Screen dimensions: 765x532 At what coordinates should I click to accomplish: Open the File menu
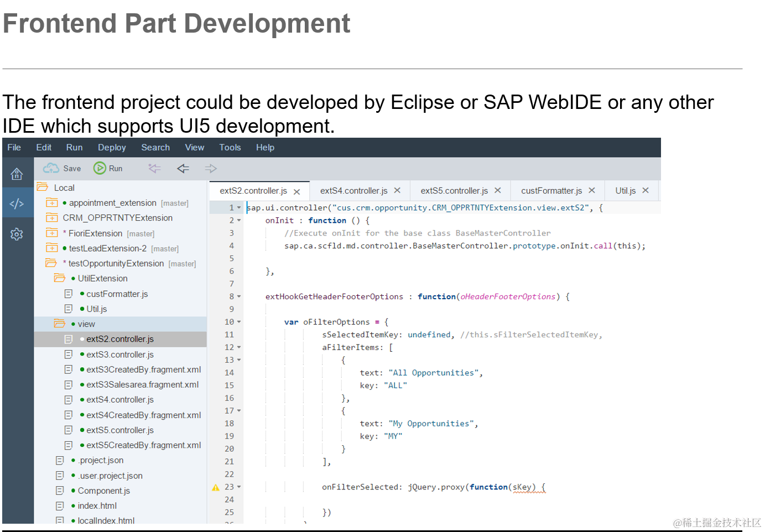coord(14,147)
